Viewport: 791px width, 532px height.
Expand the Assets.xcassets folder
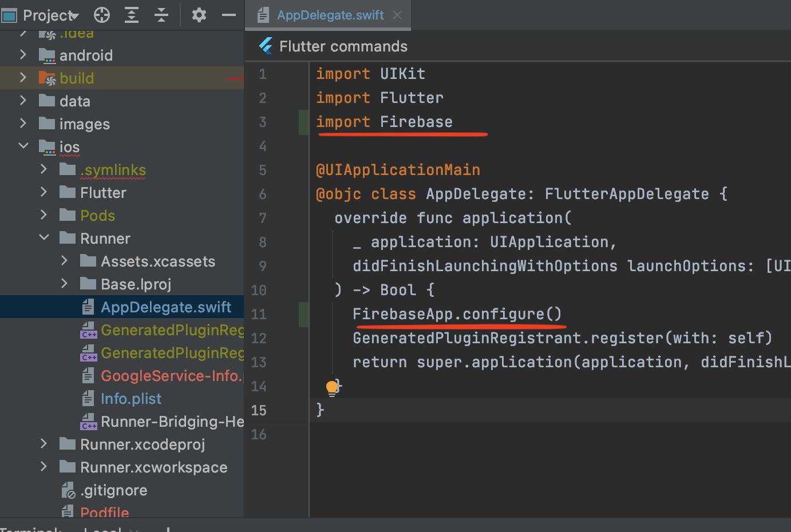tap(64, 261)
